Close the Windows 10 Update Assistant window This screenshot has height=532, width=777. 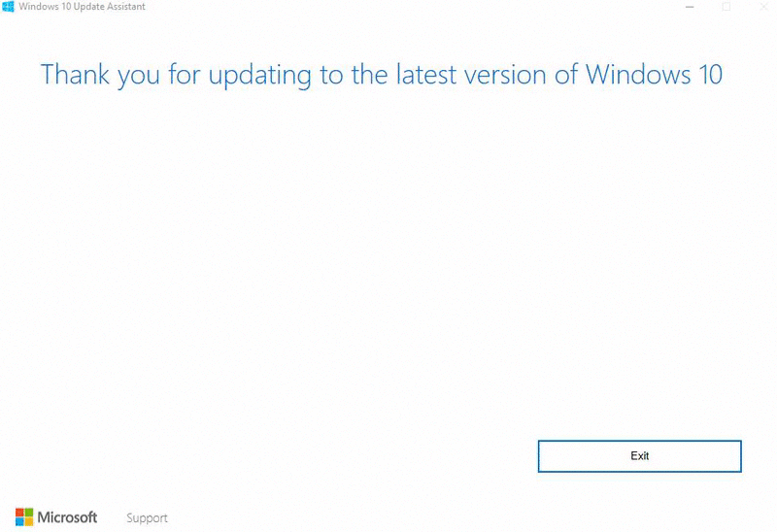(763, 7)
